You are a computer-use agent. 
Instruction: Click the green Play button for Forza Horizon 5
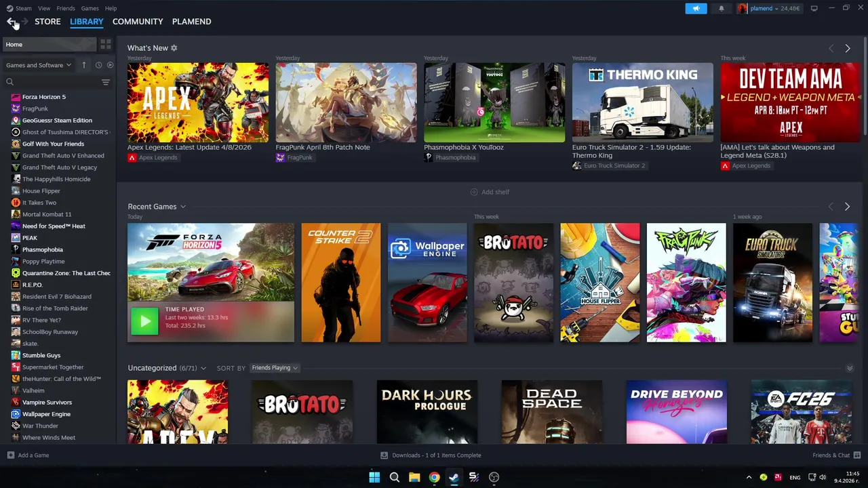point(144,321)
